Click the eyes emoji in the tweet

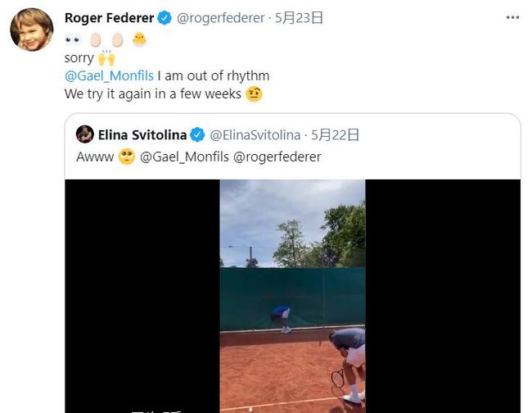click(x=74, y=40)
